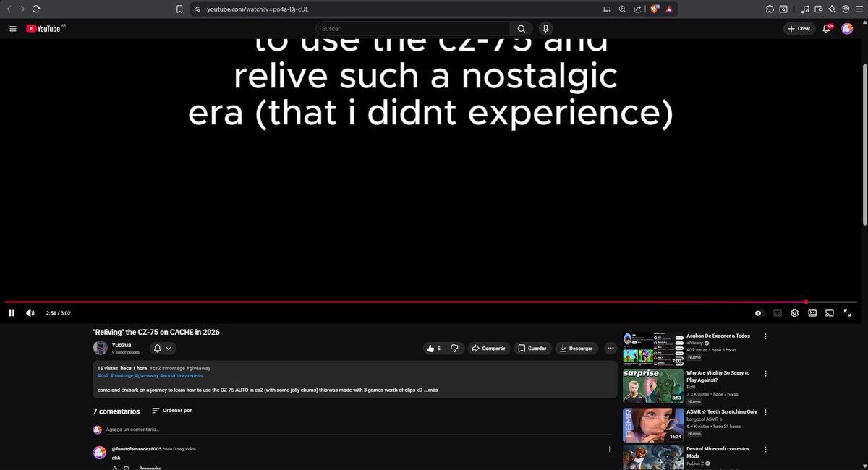Open the Crear button

[799, 28]
